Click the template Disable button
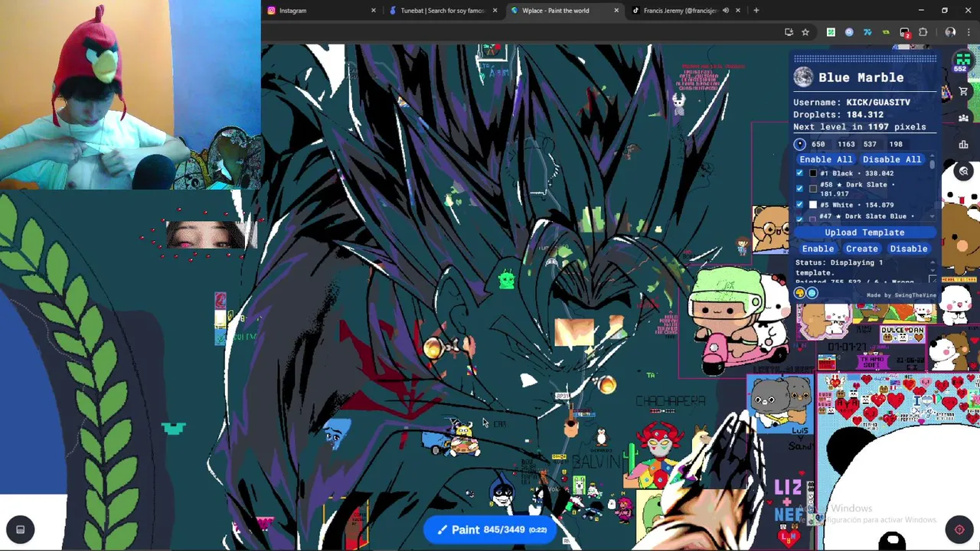 [909, 249]
